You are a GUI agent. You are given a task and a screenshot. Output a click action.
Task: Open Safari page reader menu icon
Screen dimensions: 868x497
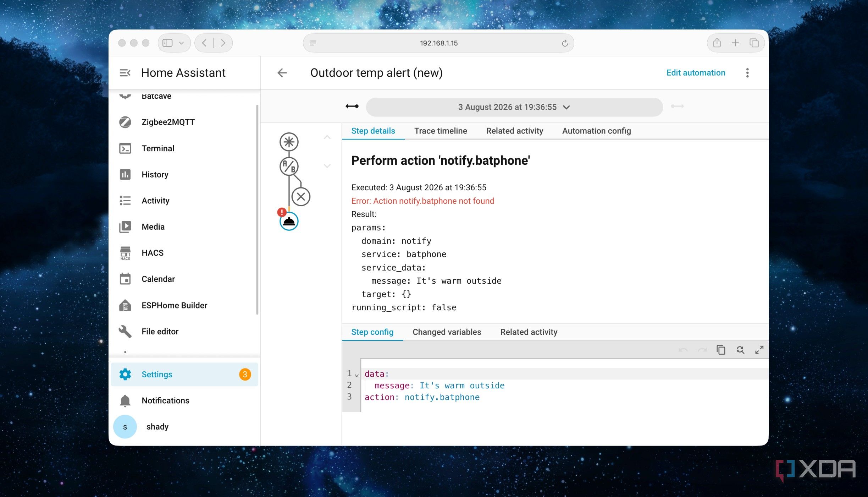pos(313,43)
